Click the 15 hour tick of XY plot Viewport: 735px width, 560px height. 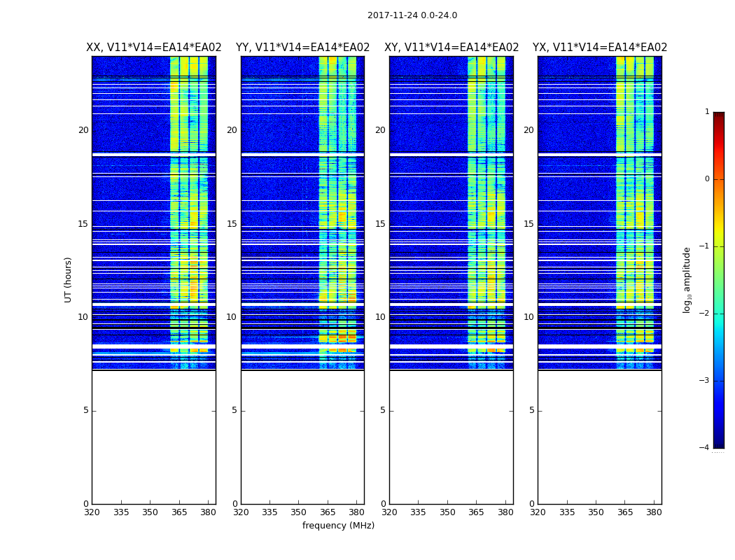[380, 224]
